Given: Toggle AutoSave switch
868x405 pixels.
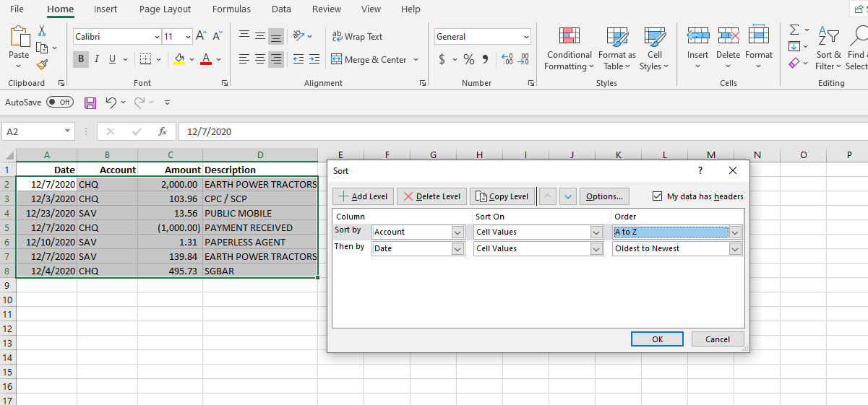Looking at the screenshot, I should (60, 102).
